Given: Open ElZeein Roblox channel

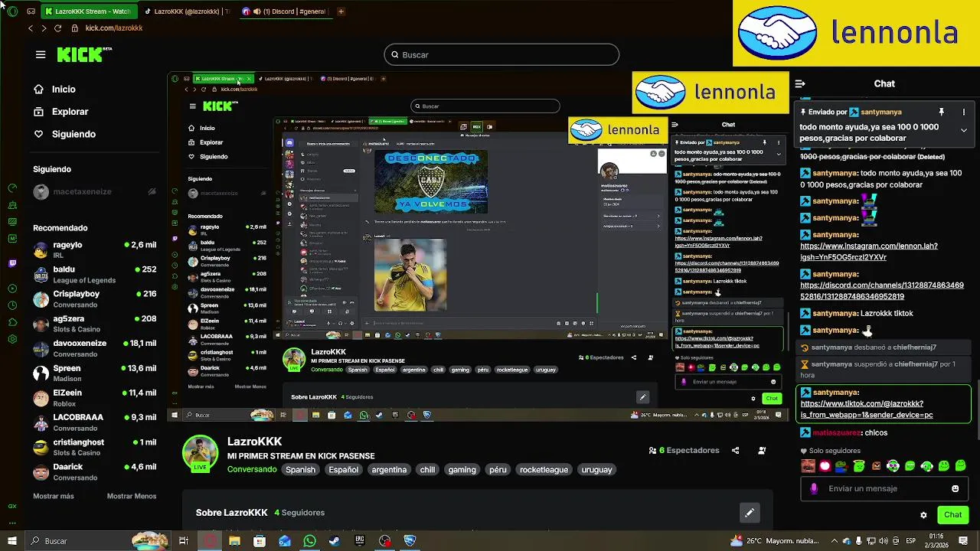Looking at the screenshot, I should pyautogui.click(x=95, y=398).
